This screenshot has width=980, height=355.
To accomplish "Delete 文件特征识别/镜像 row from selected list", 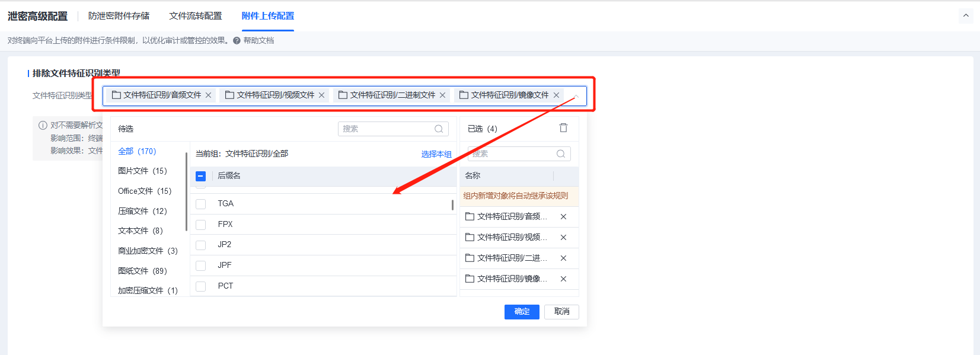I will (x=563, y=279).
